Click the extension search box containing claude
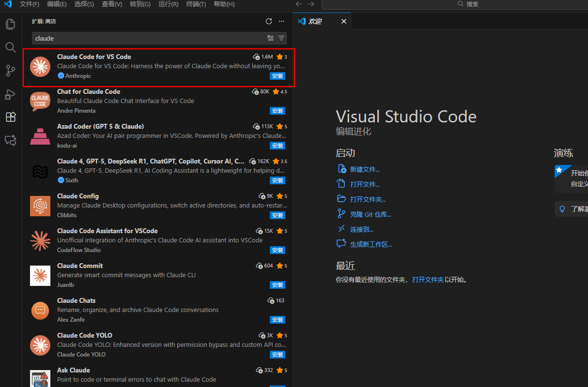This screenshot has height=387, width=588. 159,38
